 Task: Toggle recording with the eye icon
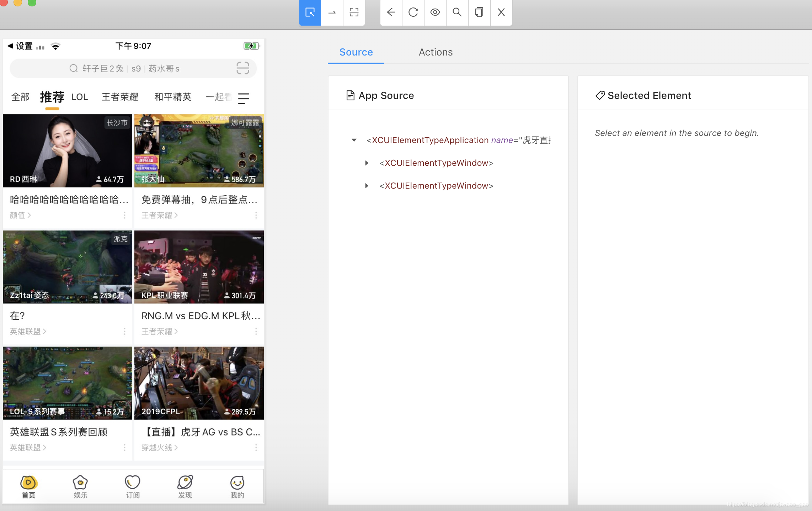click(435, 12)
